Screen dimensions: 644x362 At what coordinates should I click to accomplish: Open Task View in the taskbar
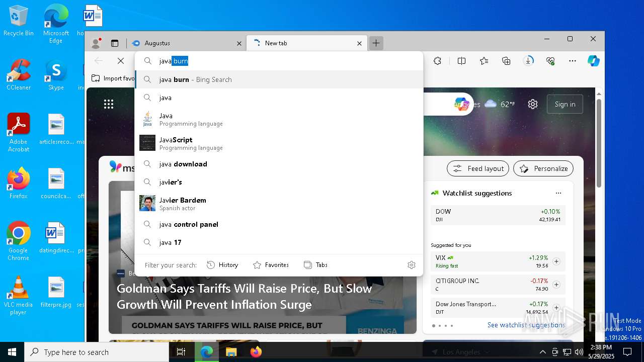pos(182,352)
